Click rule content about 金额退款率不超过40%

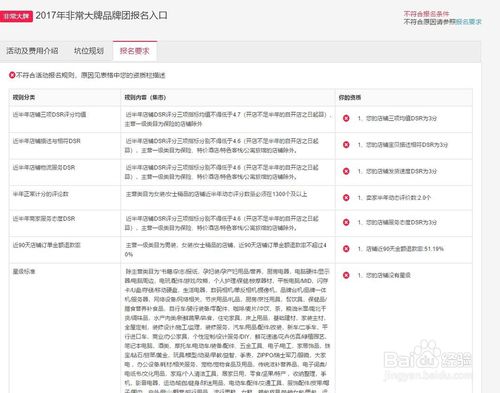point(226,250)
